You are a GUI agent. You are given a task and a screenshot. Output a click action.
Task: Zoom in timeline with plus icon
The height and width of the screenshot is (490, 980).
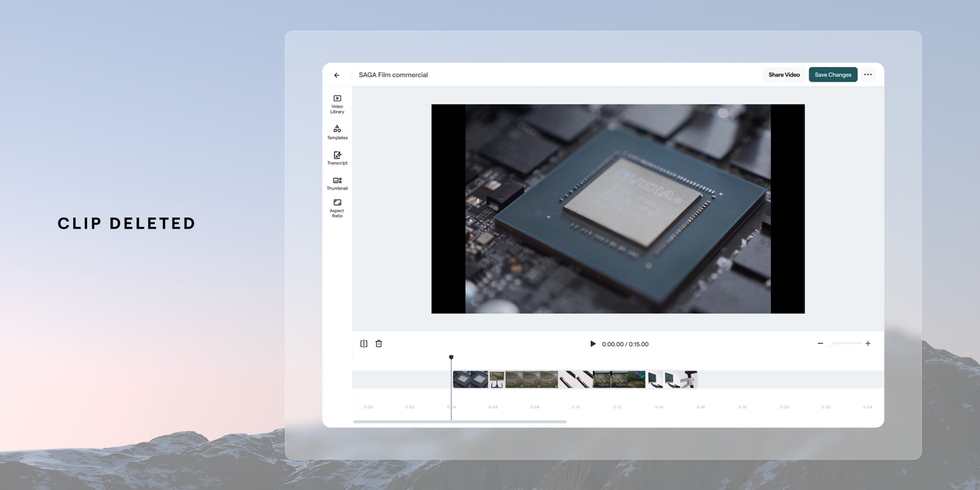(868, 344)
